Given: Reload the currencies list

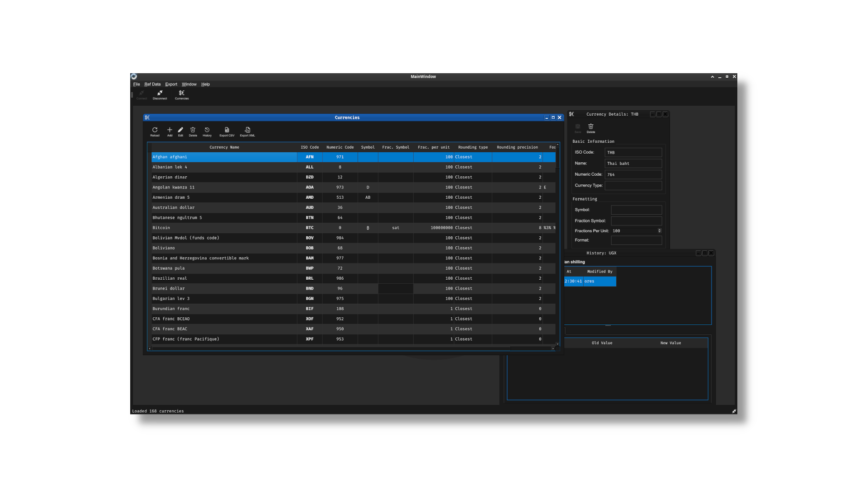Looking at the screenshot, I should [x=155, y=131].
